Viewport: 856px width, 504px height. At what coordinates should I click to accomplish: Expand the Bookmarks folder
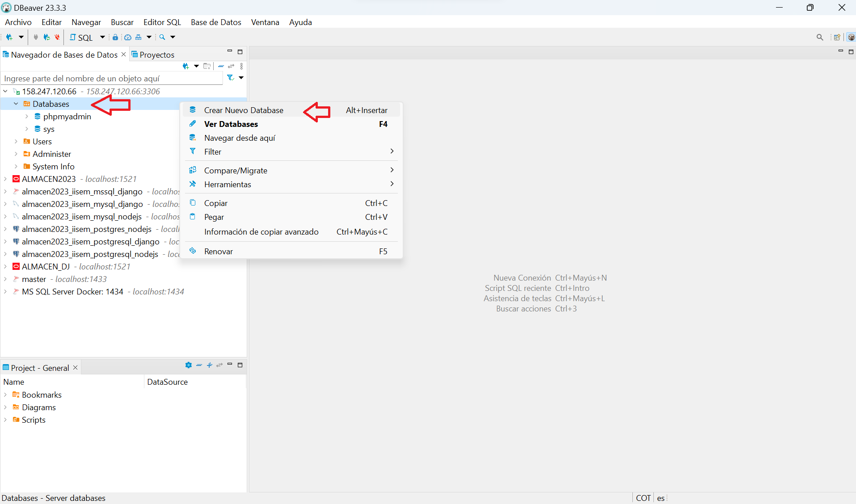(5, 395)
